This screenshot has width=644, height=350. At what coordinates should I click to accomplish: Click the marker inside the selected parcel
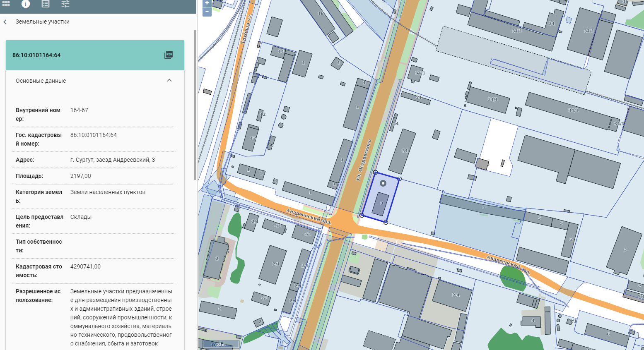383,183
